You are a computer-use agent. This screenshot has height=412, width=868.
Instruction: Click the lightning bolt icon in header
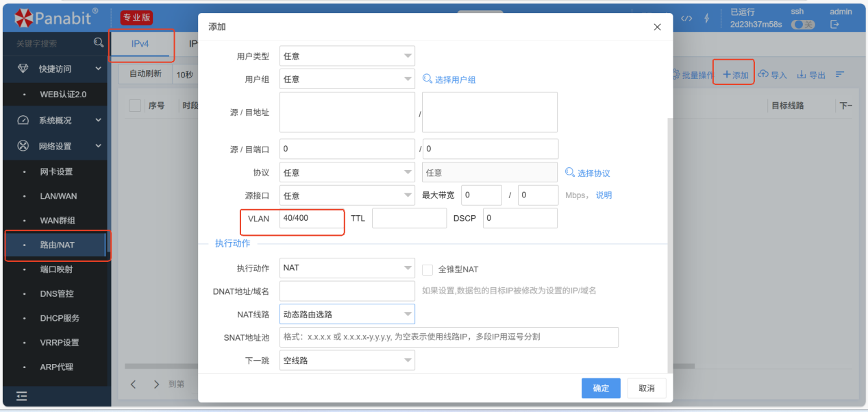point(707,18)
